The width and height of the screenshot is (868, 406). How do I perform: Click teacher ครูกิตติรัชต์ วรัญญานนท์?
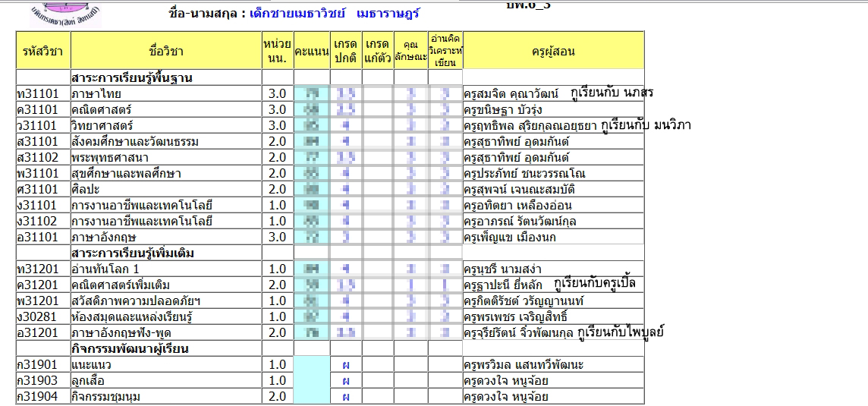click(524, 301)
